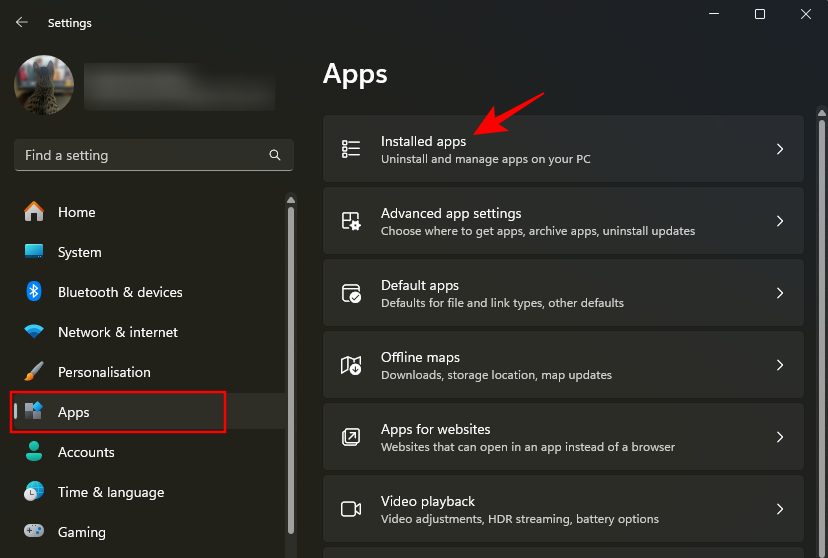Open Advanced app settings title
Screen dimensions: 828x558
coord(451,213)
